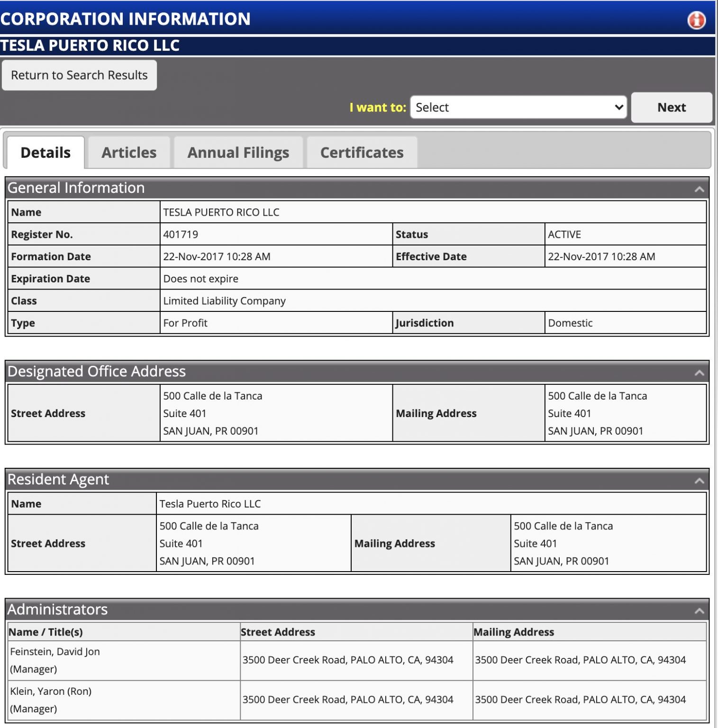Click the 'For Profit' type value
The height and width of the screenshot is (728, 718).
pyautogui.click(x=185, y=323)
